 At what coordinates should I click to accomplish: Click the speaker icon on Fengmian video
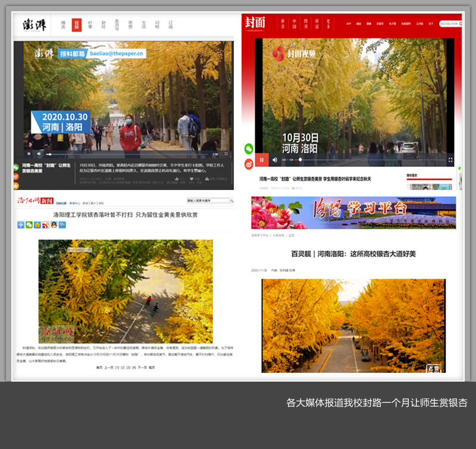tap(274, 160)
